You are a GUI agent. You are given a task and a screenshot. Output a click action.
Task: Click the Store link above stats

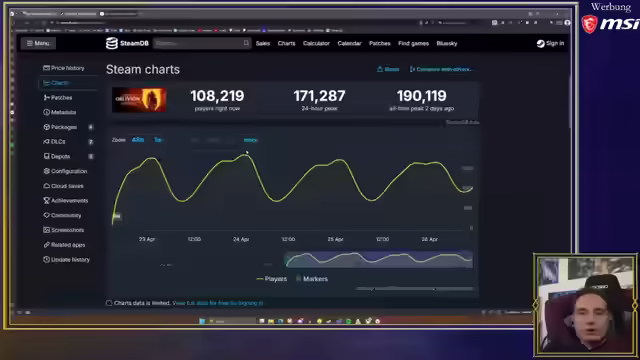(388, 69)
